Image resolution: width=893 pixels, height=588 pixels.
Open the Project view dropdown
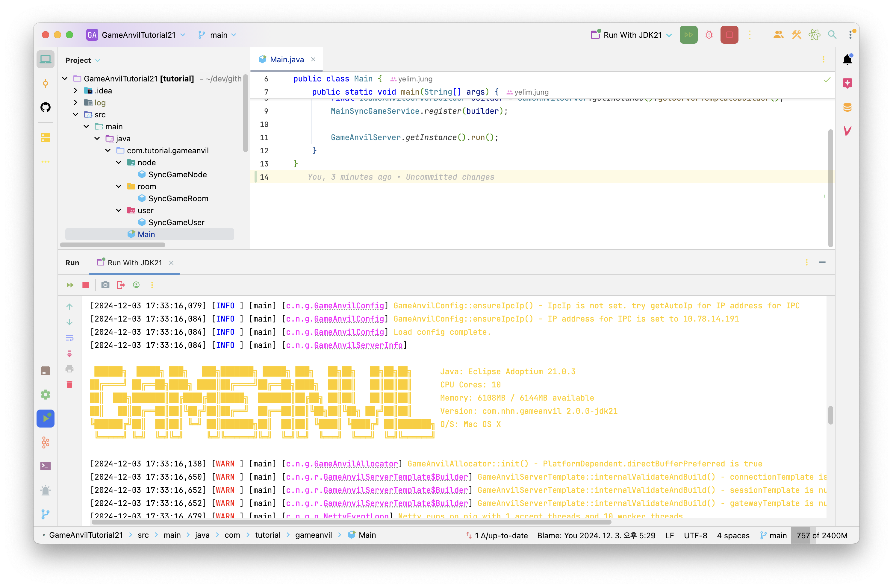pyautogui.click(x=83, y=60)
